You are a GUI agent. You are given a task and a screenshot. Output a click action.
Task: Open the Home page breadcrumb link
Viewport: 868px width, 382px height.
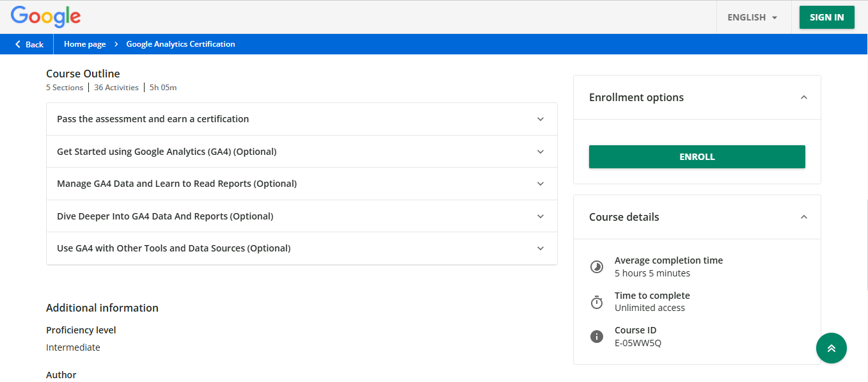84,44
